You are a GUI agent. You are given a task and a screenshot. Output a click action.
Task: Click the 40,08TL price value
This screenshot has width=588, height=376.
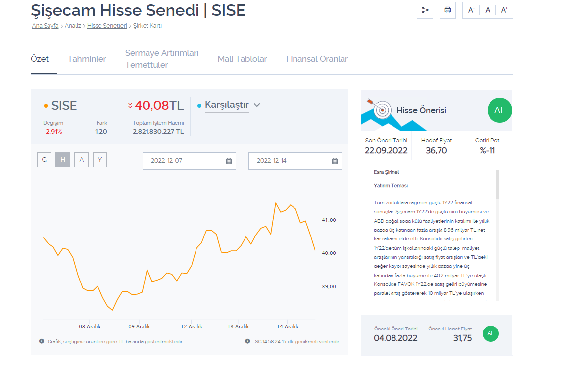[x=159, y=106]
